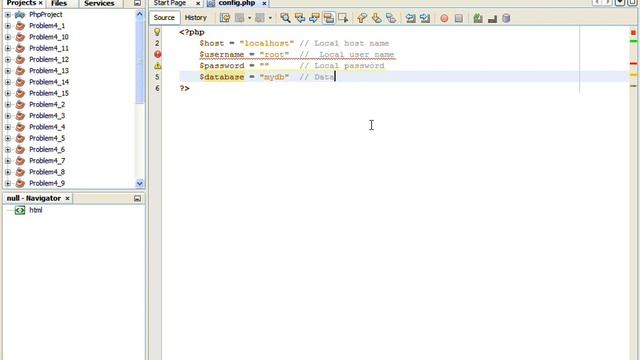Screen dimensions: 640x360
Task: Click the red Start Macro Recording icon
Action: pyautogui.click(x=444, y=18)
